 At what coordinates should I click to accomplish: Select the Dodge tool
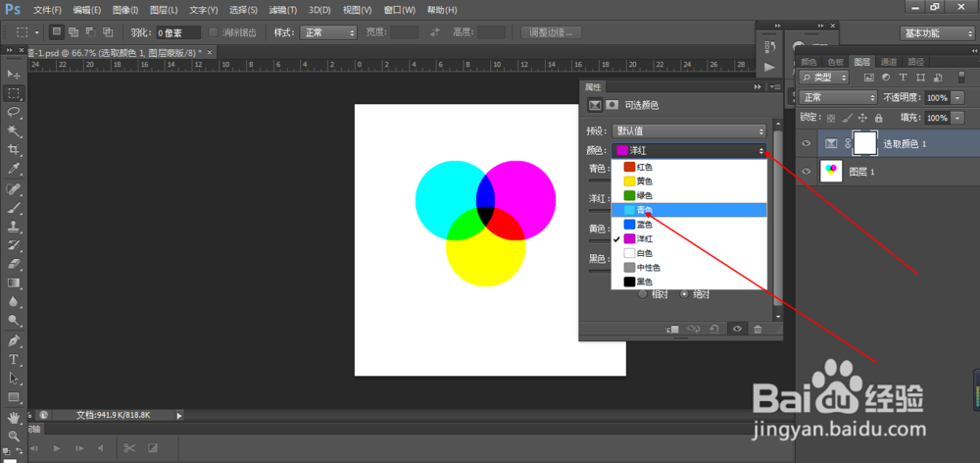click(x=13, y=321)
